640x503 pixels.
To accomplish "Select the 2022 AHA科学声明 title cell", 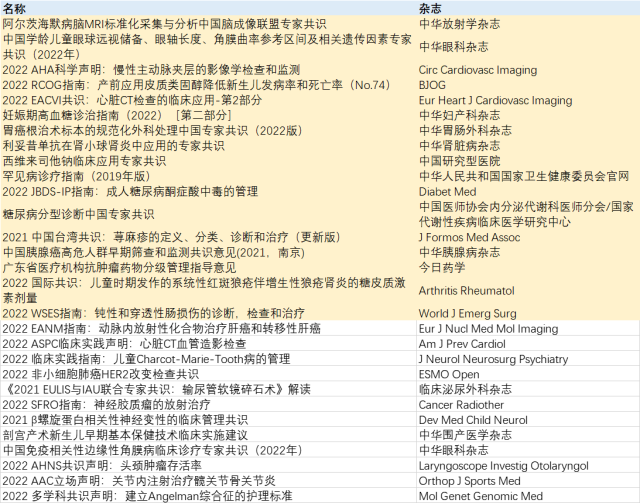I will coord(208,70).
